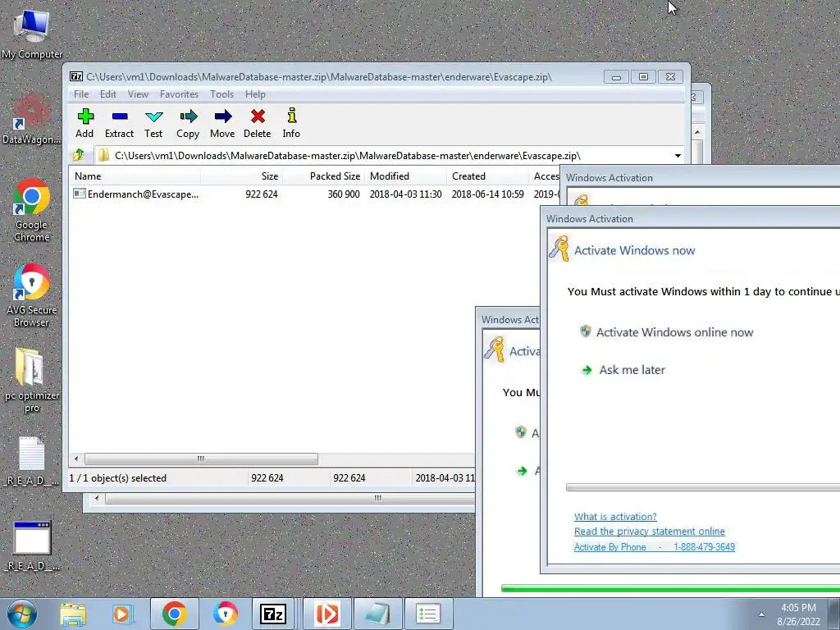Click the back window's horizontal scrollbar thumb
Screen dimensions: 840x630
(x=290, y=498)
